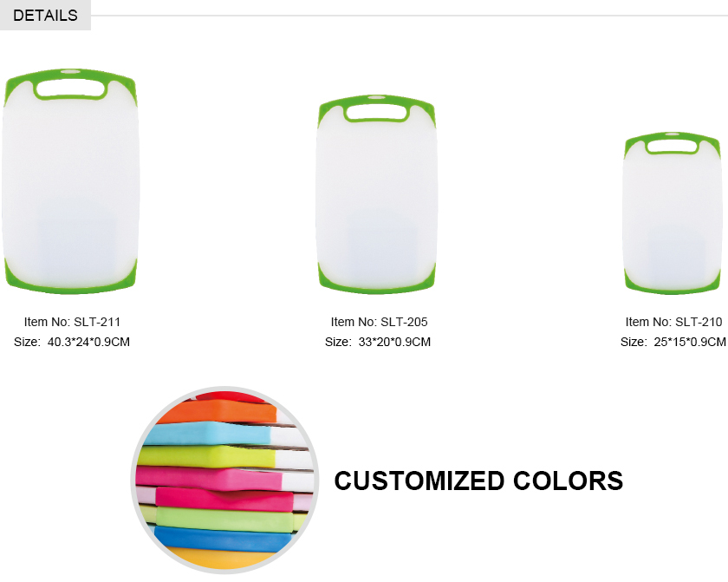Open the DETAILS tab header
728x582 pixels.
[45, 15]
